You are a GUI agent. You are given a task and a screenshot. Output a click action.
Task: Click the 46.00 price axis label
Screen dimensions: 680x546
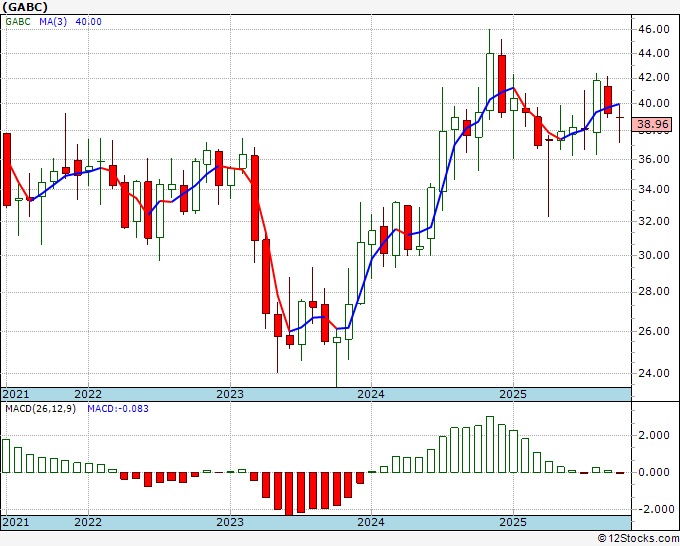[x=653, y=30]
